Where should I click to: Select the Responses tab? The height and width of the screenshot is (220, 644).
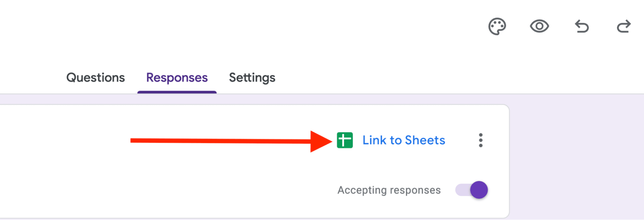pyautogui.click(x=177, y=78)
